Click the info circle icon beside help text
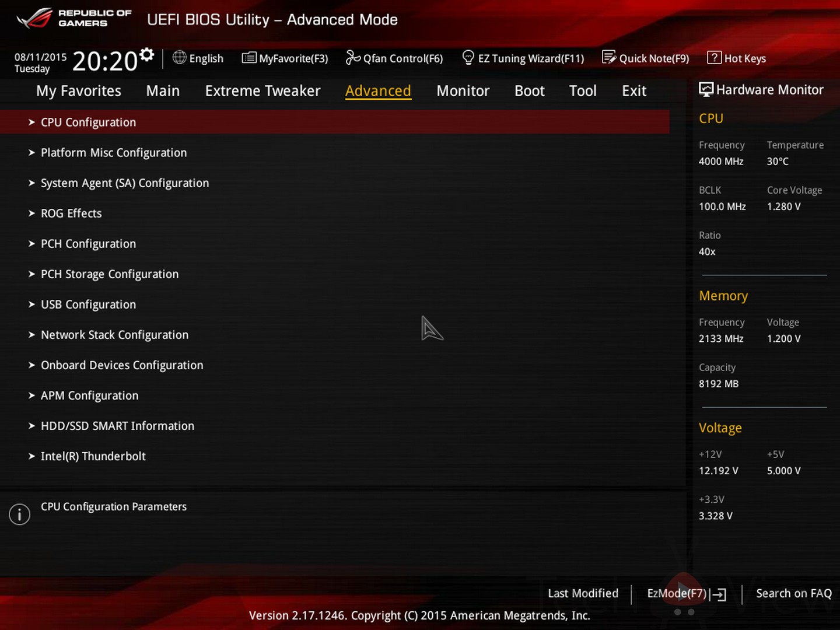 click(x=19, y=514)
